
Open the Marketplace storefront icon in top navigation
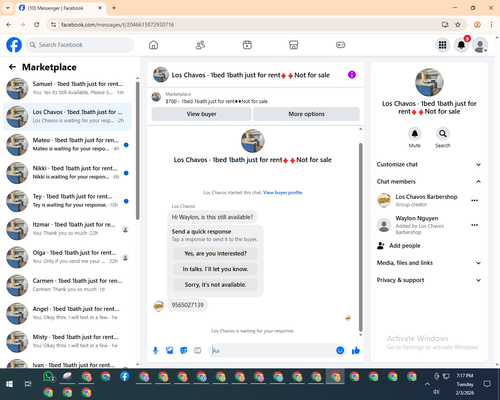tap(294, 45)
